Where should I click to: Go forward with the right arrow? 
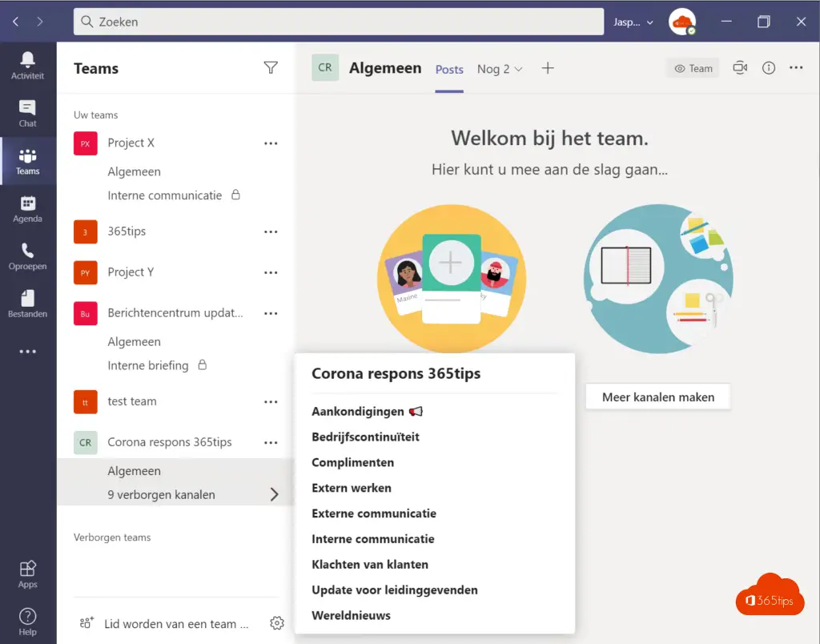40,22
